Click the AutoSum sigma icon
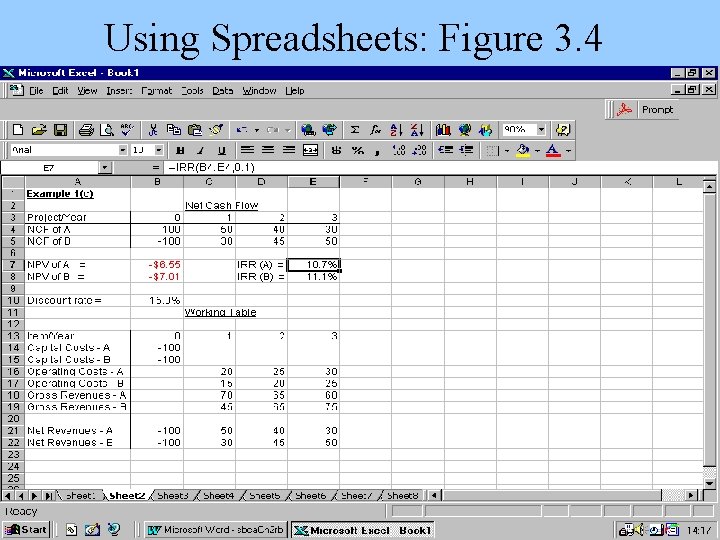This screenshot has height=540, width=720. [x=354, y=130]
